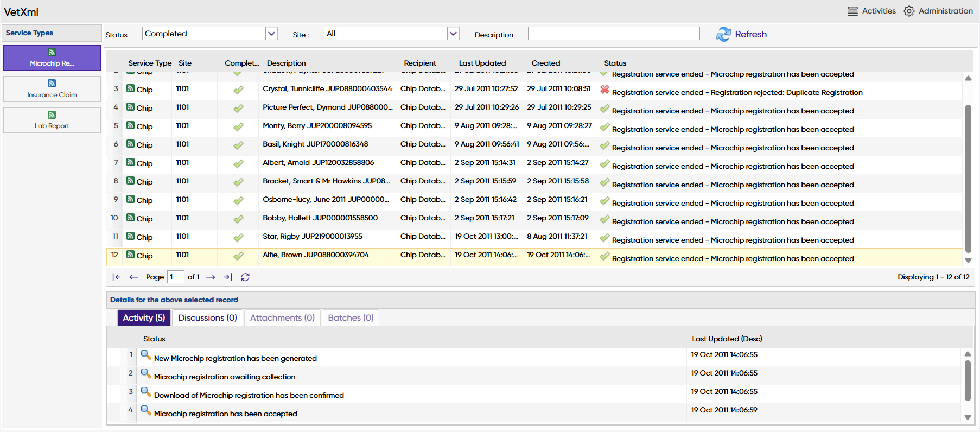Sort by the Description column header

(x=287, y=63)
